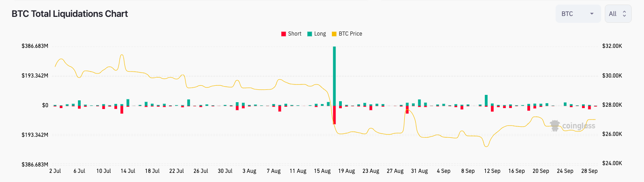644x182 pixels.
Task: Open the BTC coin dropdown
Action: point(578,14)
